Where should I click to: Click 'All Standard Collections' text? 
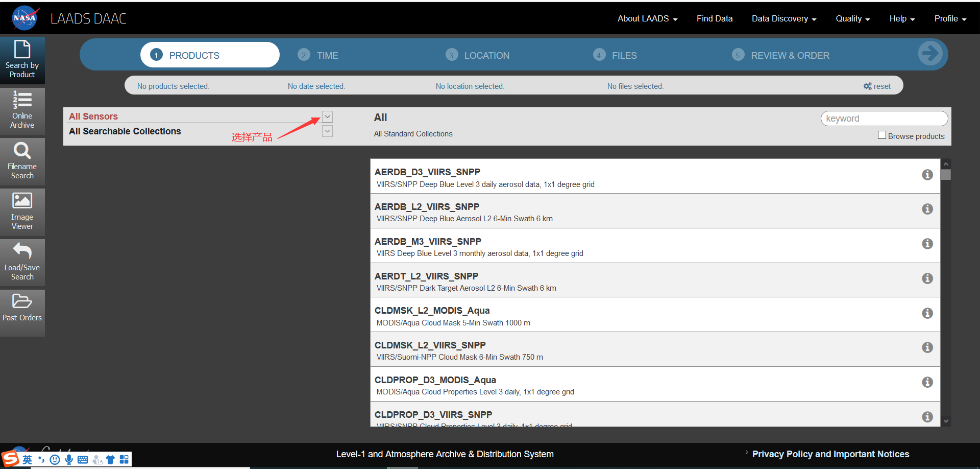pyautogui.click(x=413, y=134)
